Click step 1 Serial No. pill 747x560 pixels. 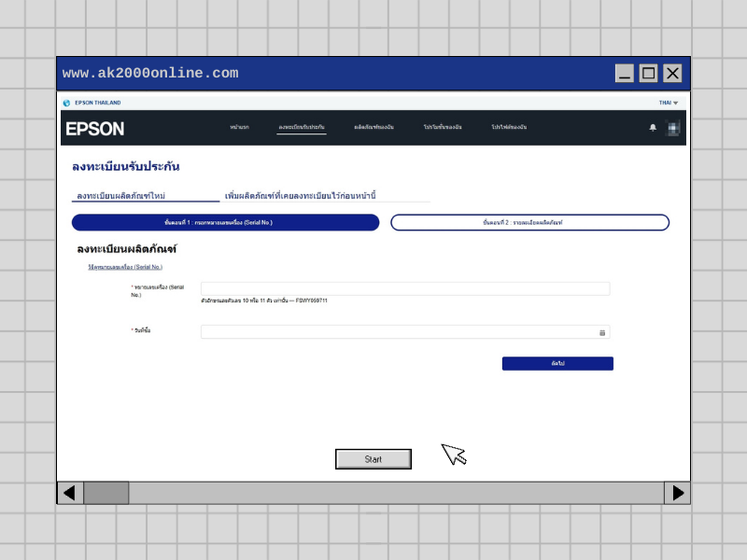225,222
